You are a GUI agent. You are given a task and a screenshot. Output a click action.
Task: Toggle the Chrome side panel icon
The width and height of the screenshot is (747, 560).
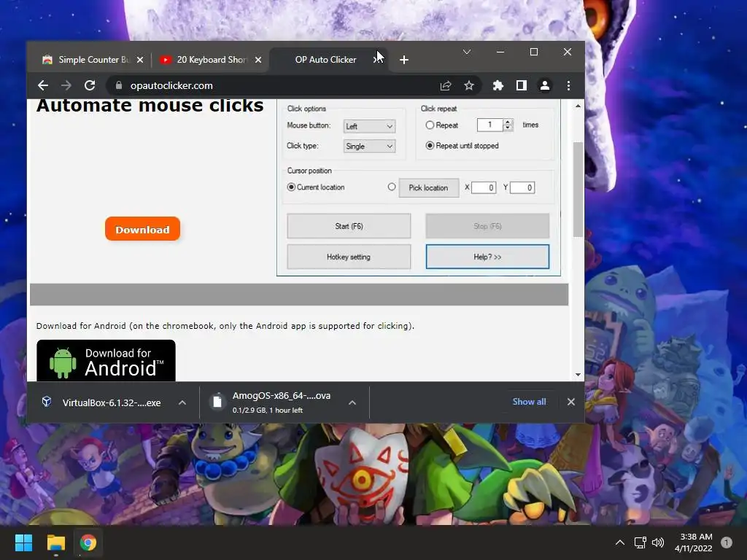[x=521, y=86]
